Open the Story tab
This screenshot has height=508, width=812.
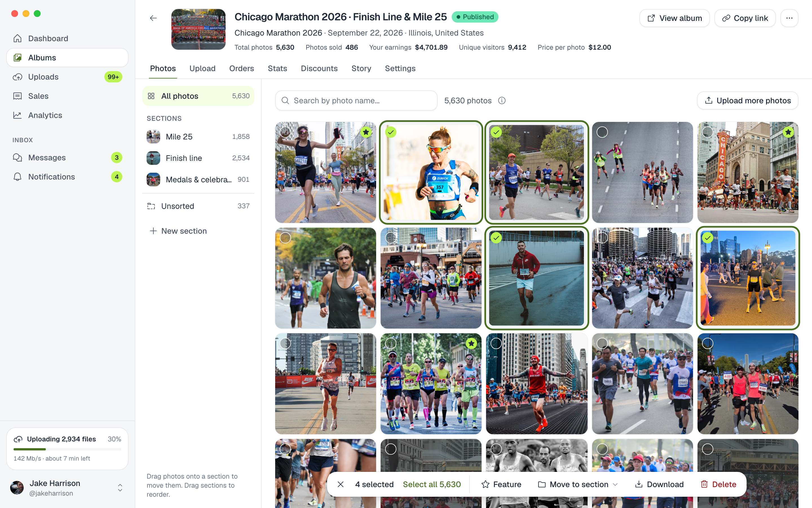coord(361,69)
